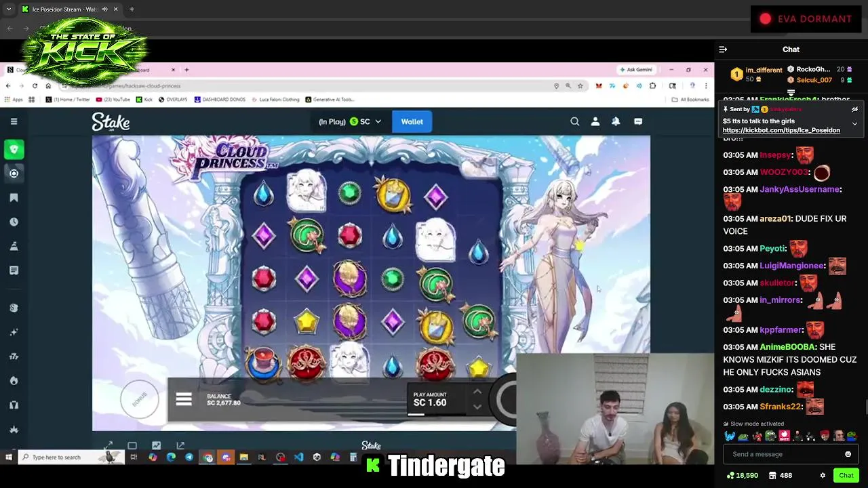Open the All Bookmarks folder
Image resolution: width=868 pixels, height=488 pixels.
tap(690, 99)
